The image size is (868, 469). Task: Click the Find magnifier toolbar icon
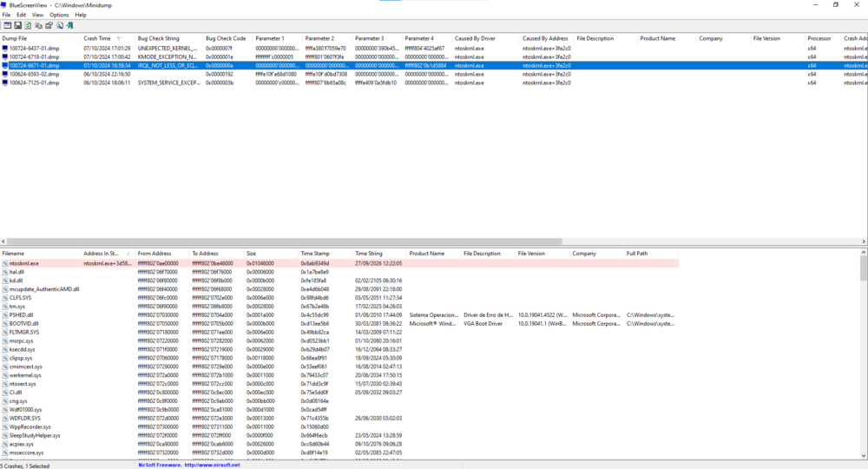tap(59, 26)
